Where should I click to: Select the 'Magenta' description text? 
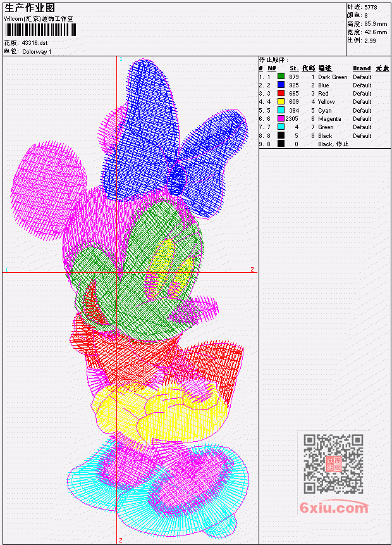(329, 119)
